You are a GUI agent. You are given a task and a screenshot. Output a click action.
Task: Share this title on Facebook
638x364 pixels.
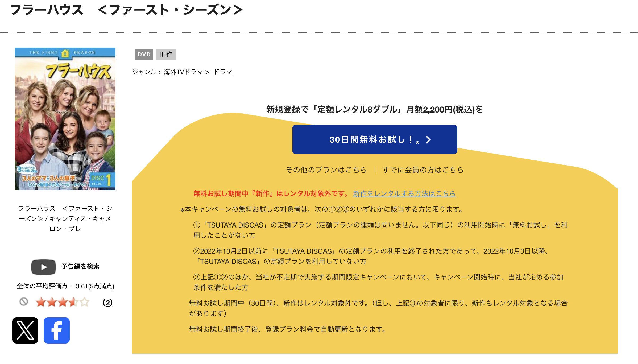(x=57, y=330)
